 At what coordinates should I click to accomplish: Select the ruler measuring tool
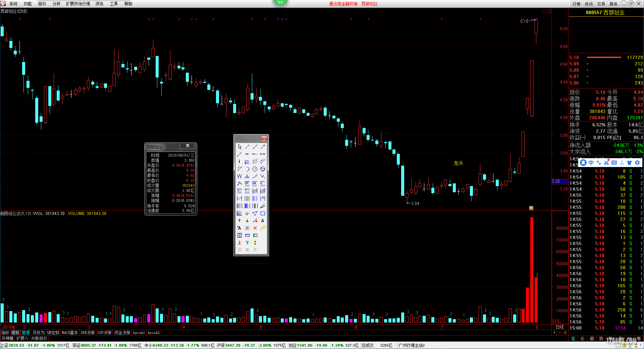point(247,235)
